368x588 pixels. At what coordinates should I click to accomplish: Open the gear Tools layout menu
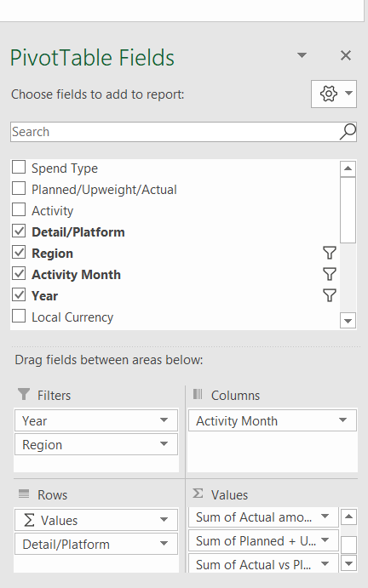(x=333, y=94)
